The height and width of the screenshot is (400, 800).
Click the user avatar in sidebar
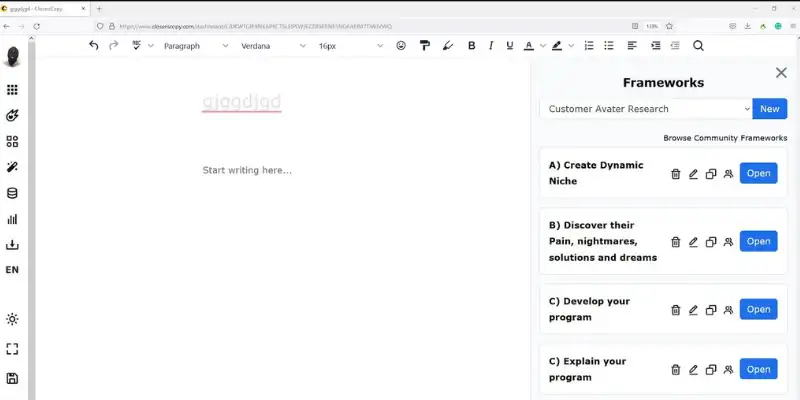(12, 56)
